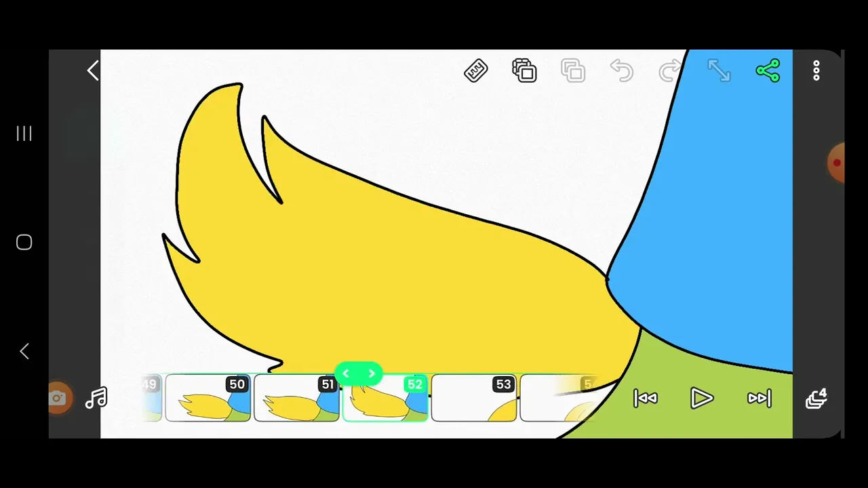Go back using the top-left arrow
This screenshot has width=868, height=488.
tap(93, 71)
